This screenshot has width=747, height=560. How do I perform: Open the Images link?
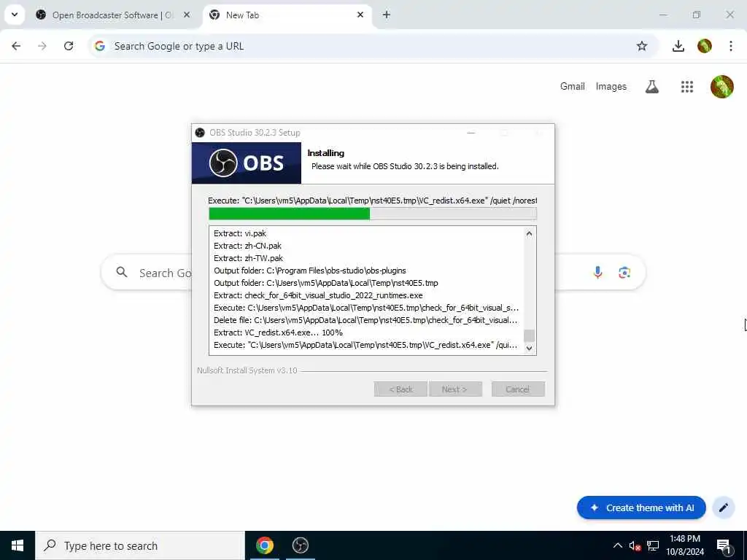coord(611,86)
